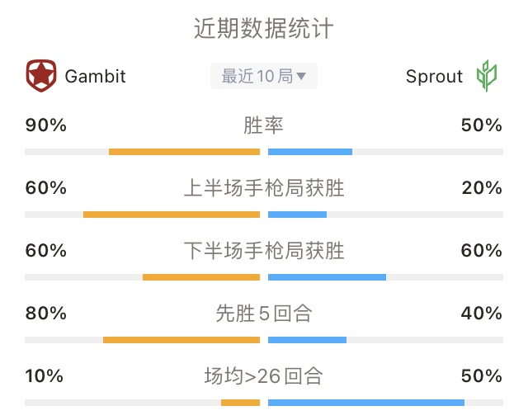Click the dropdown triangle arrow beside 最近10局
Screen dimensions: 528x420
click(300, 76)
